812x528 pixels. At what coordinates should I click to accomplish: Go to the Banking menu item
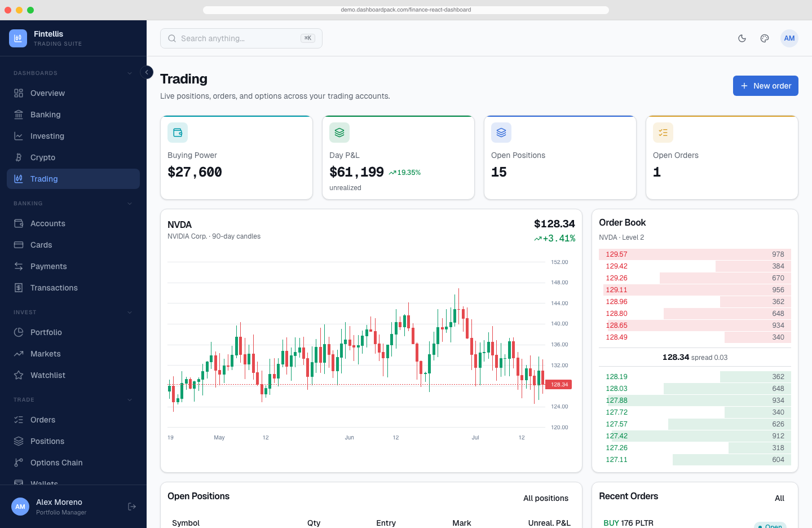click(73, 115)
